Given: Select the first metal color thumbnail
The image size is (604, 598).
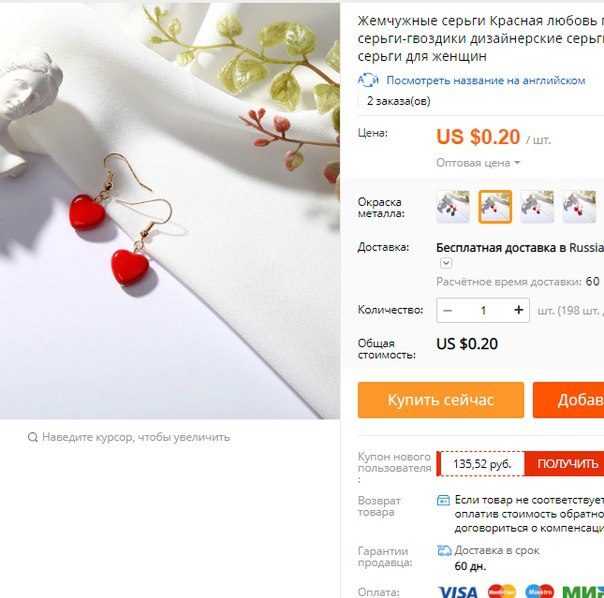Looking at the screenshot, I should [x=453, y=207].
